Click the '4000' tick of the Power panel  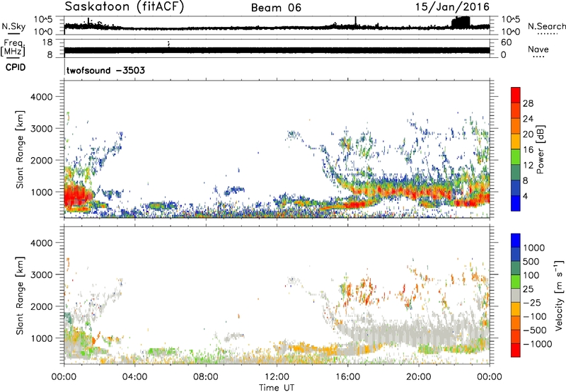tap(42, 97)
